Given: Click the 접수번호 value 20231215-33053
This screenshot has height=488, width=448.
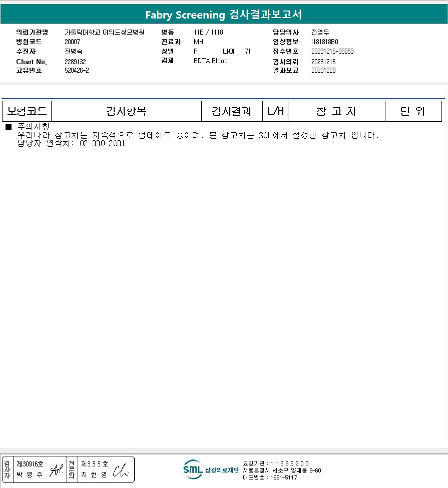Looking at the screenshot, I should [x=332, y=51].
